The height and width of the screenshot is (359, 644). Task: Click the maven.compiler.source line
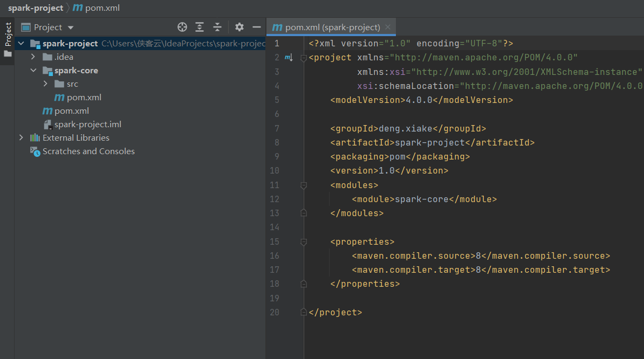481,256
